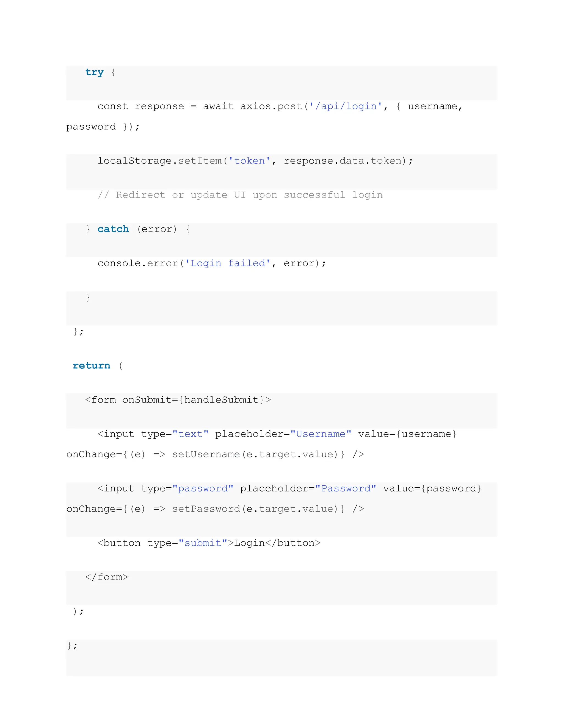The width and height of the screenshot is (563, 728).
Task: Click the "Username" placeholder string
Action: coord(321,434)
